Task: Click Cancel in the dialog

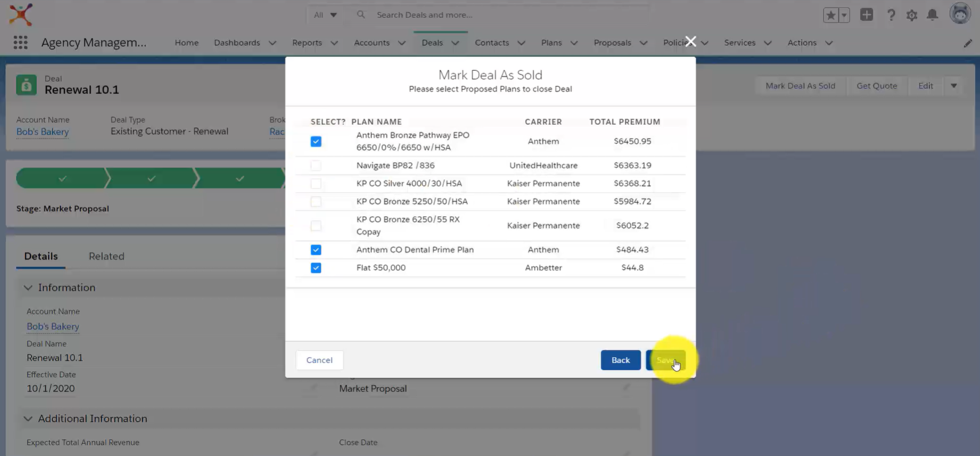Action: click(x=320, y=360)
